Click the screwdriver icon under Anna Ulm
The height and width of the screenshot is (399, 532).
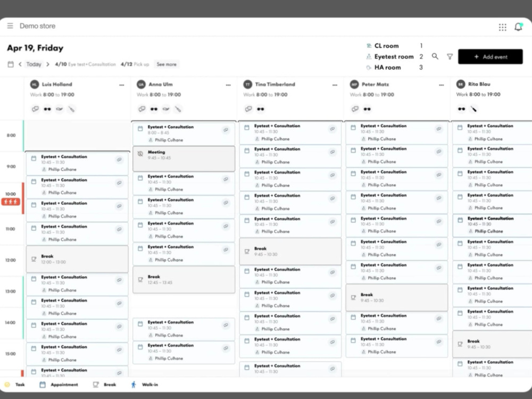178,109
